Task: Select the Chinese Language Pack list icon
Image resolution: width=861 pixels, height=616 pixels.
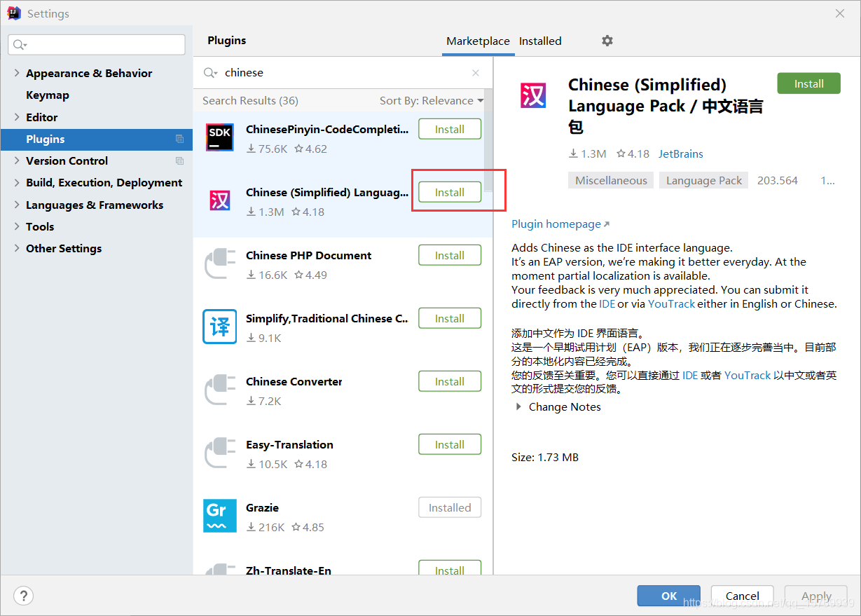Action: tap(220, 201)
